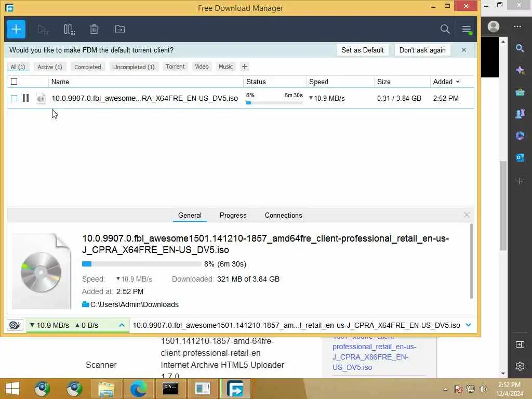Open Edge sidebar search icon

(x=520, y=48)
